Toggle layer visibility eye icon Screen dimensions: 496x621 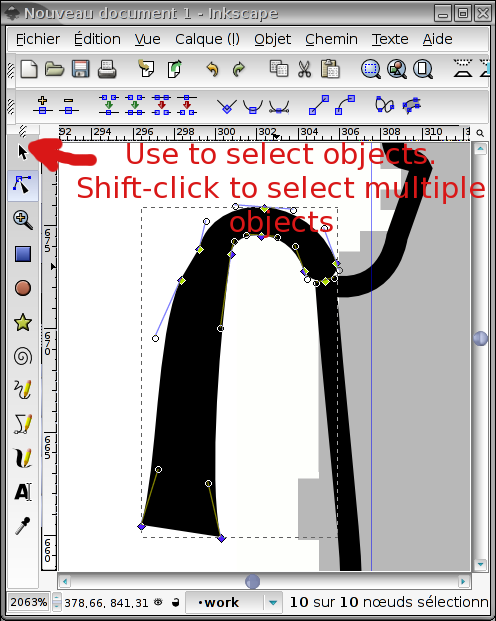[158, 602]
